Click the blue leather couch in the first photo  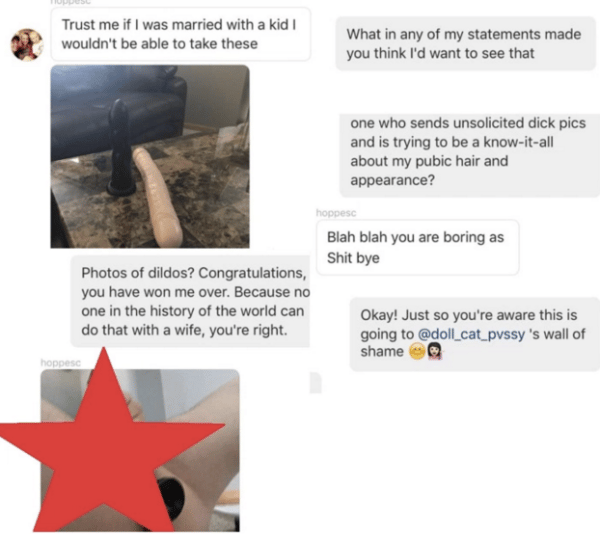(119, 111)
